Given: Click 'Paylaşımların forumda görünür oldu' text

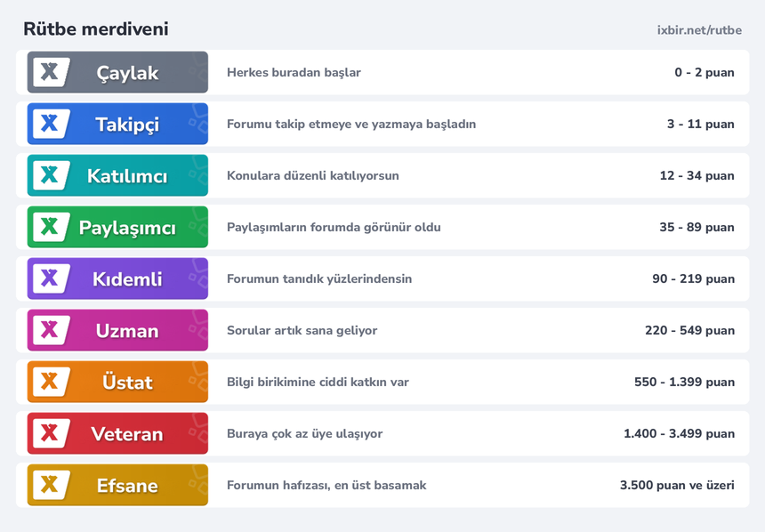Looking at the screenshot, I should pos(334,228).
